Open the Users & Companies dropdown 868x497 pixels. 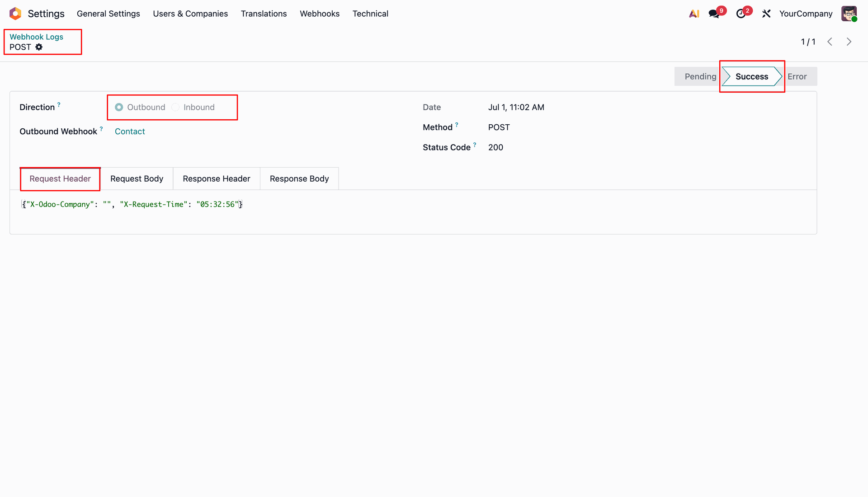point(190,14)
